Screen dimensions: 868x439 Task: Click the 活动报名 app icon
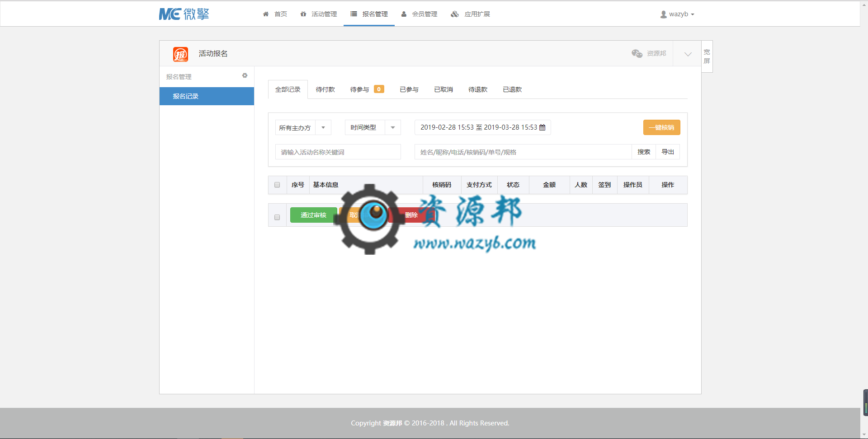pyautogui.click(x=180, y=54)
